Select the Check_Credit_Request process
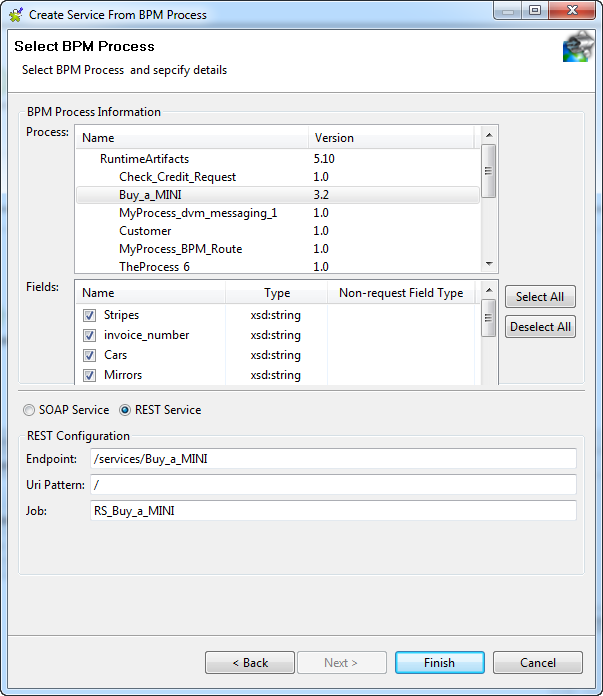The width and height of the screenshot is (603, 696). click(177, 177)
